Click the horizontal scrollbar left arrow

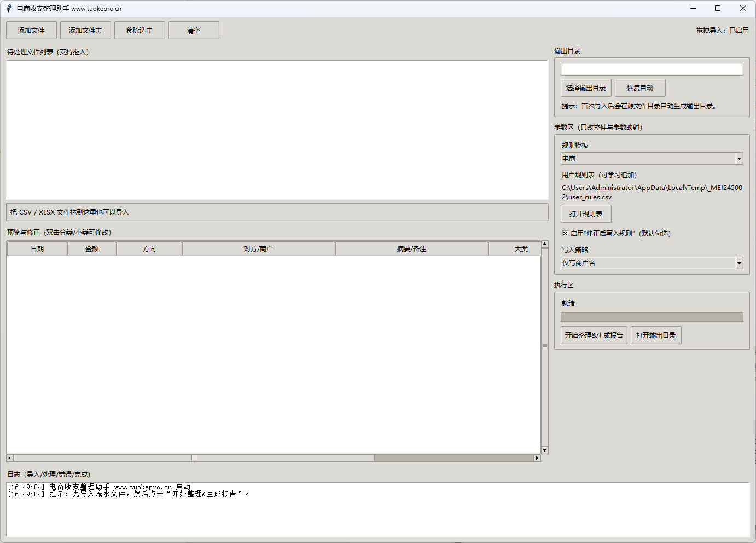click(x=9, y=458)
